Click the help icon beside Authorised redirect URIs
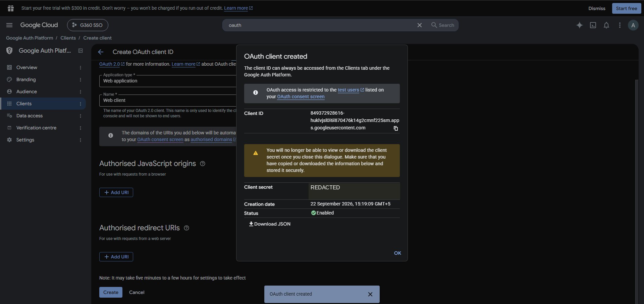This screenshot has height=304, width=644. tap(186, 228)
